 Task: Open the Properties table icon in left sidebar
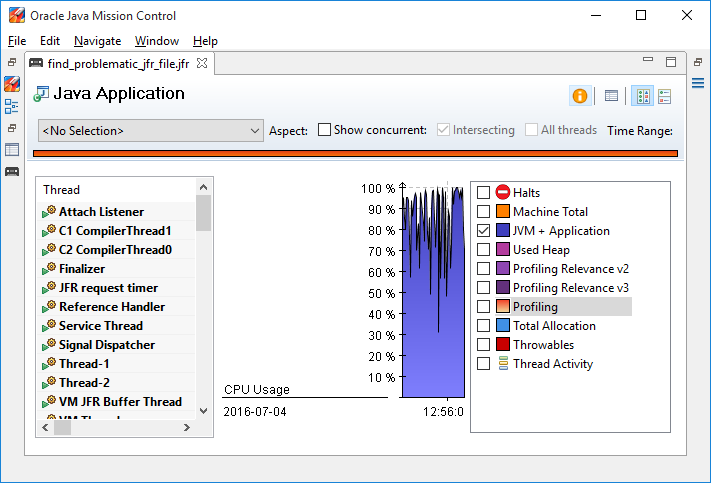12,150
